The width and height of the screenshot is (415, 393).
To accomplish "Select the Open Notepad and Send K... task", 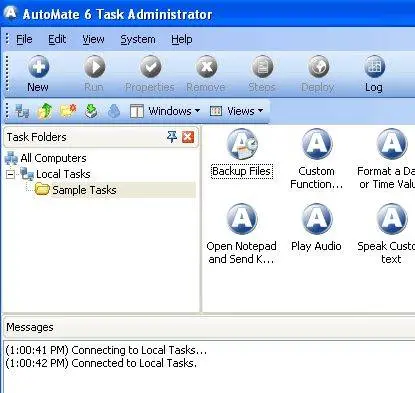I will tap(242, 234).
